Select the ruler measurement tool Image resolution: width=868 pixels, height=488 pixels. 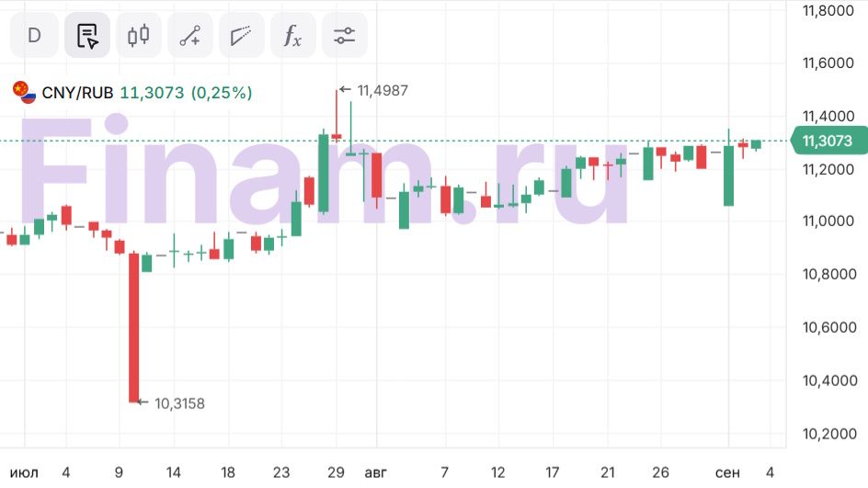tap(241, 36)
